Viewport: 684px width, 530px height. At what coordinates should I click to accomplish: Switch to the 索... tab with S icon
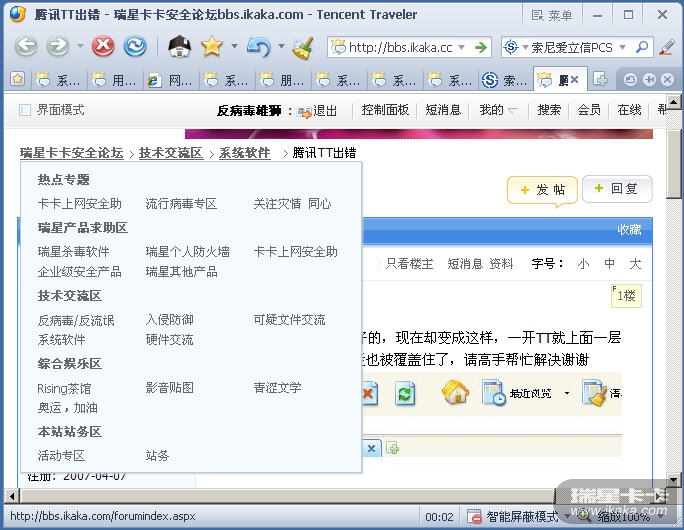point(506,80)
